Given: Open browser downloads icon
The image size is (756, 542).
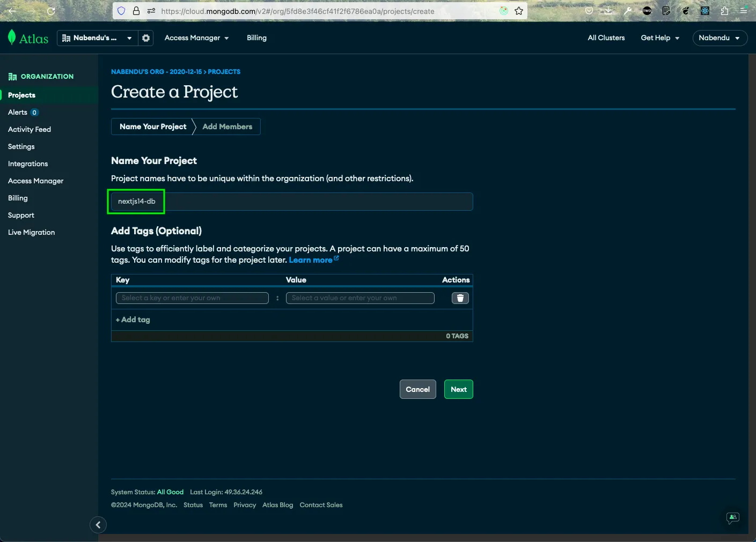Looking at the screenshot, I should (608, 11).
